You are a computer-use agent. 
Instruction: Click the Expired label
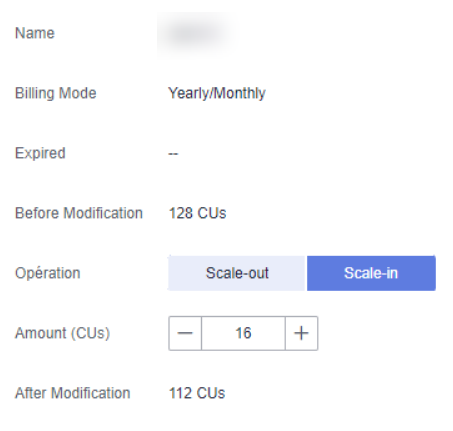[x=40, y=153]
